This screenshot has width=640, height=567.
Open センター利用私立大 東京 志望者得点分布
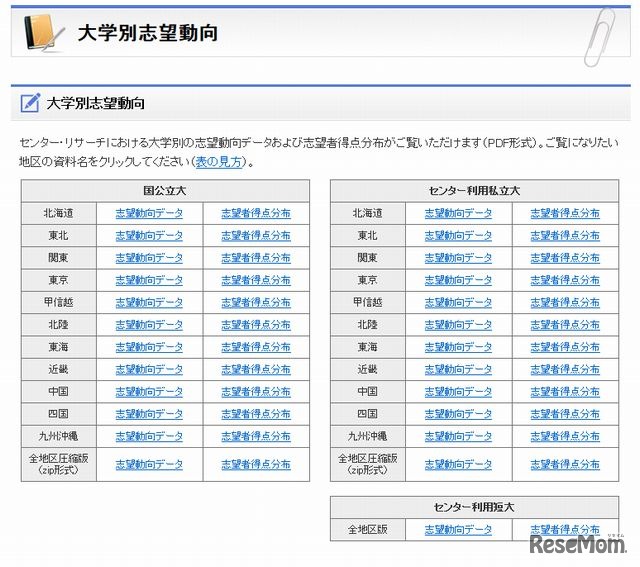565,280
